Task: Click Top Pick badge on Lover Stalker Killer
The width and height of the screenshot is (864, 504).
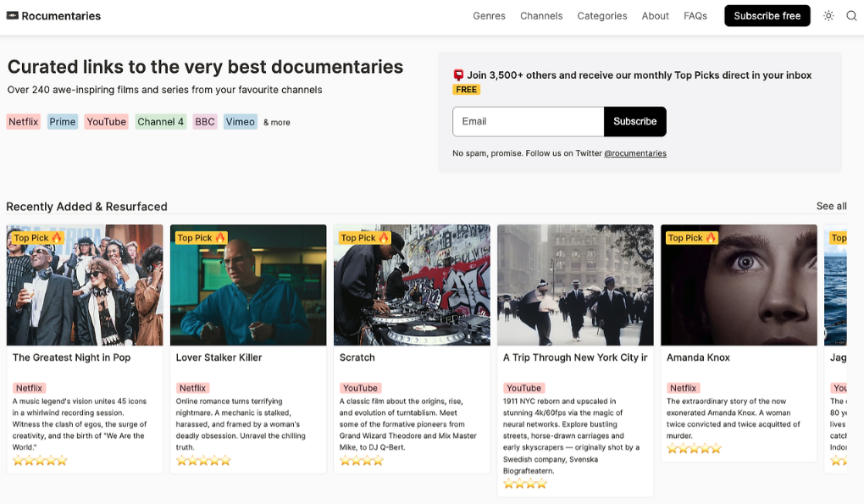Action: (x=201, y=237)
